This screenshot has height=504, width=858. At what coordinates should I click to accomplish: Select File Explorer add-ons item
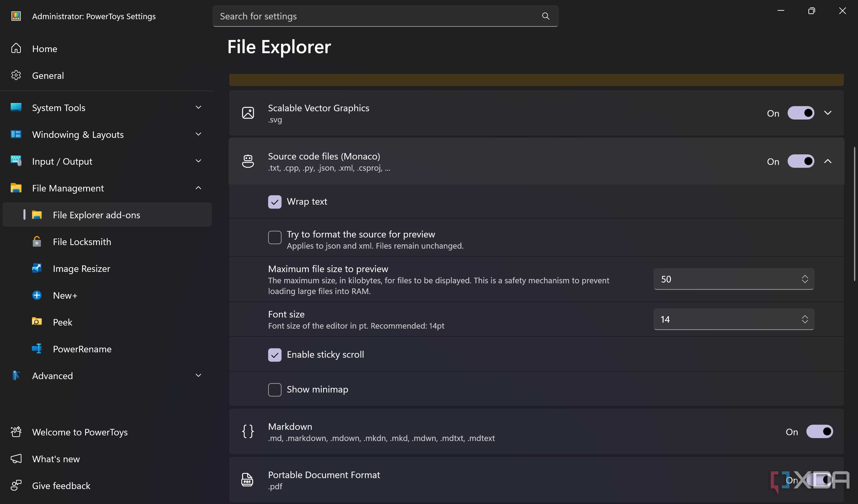point(107,214)
